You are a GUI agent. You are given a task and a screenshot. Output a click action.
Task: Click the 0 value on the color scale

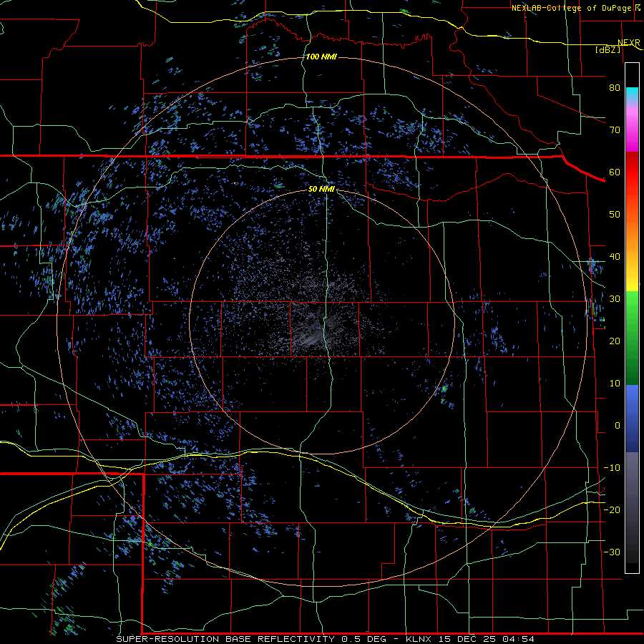[618, 426]
